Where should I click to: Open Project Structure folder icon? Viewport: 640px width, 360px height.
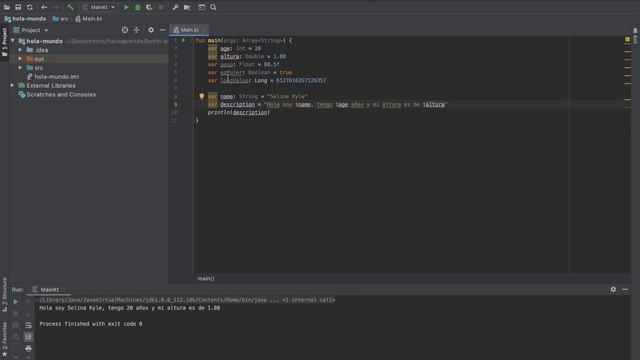coord(187,7)
